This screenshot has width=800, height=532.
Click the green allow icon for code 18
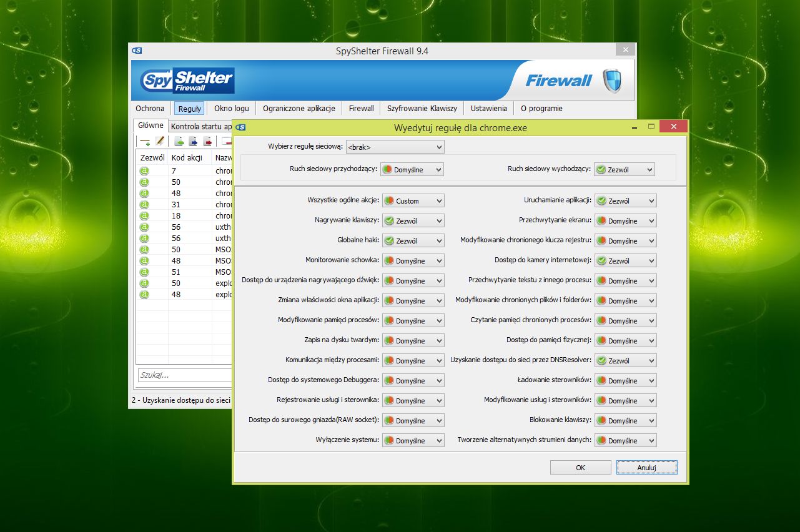coord(145,216)
